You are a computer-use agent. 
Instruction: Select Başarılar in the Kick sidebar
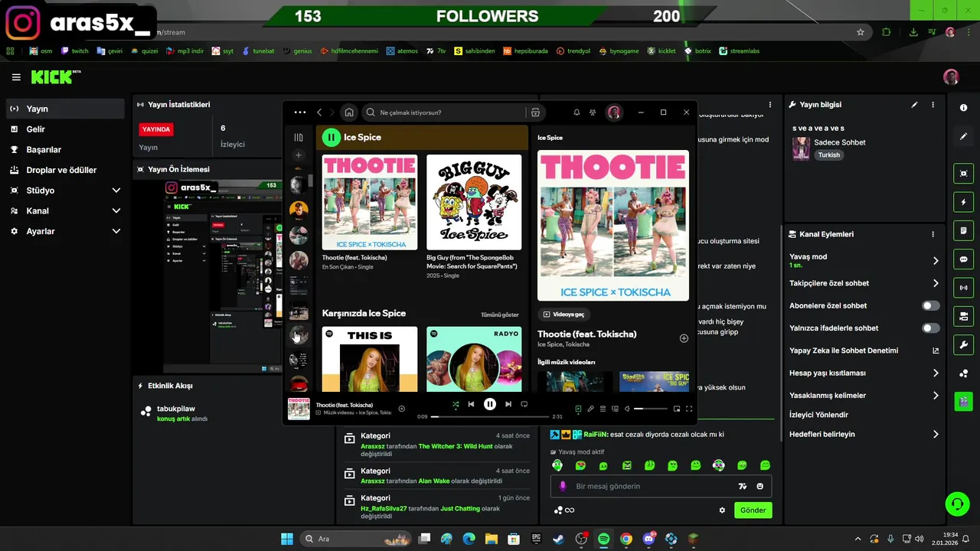[x=64, y=150]
